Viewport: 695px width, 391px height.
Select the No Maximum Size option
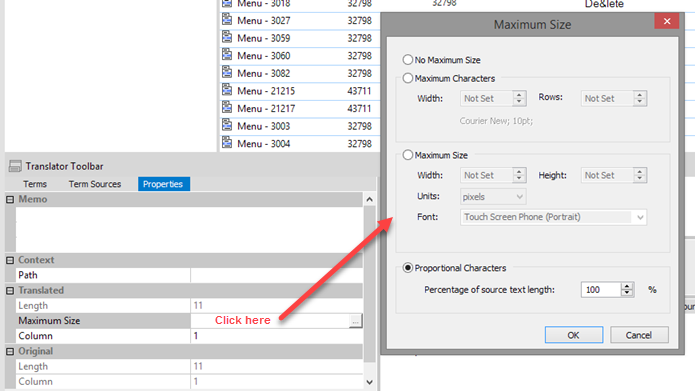coord(407,59)
